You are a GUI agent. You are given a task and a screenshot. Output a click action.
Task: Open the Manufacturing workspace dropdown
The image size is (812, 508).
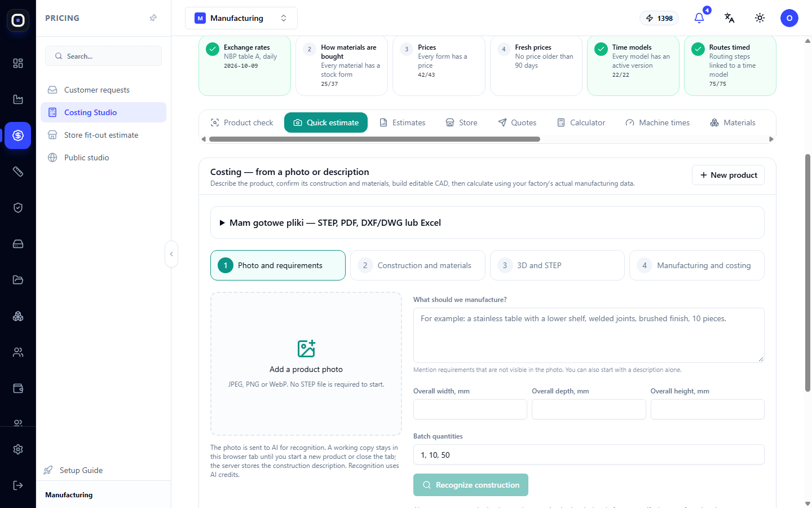(x=241, y=18)
